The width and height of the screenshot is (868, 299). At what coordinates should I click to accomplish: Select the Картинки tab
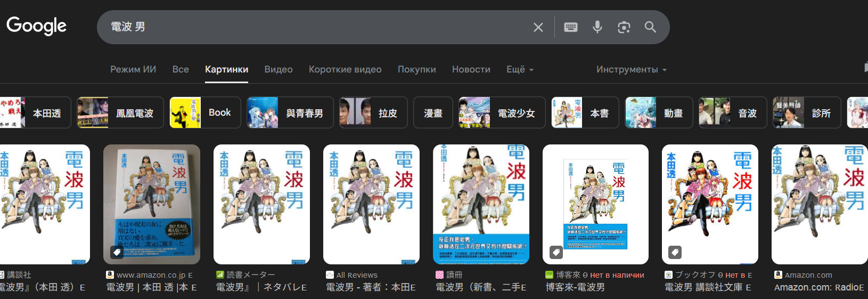226,69
